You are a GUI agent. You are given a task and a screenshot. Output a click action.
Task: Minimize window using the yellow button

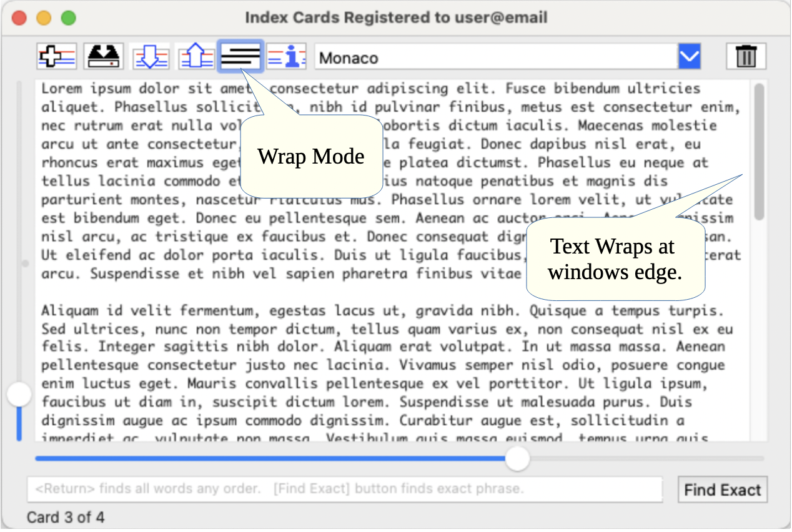pos(44,17)
